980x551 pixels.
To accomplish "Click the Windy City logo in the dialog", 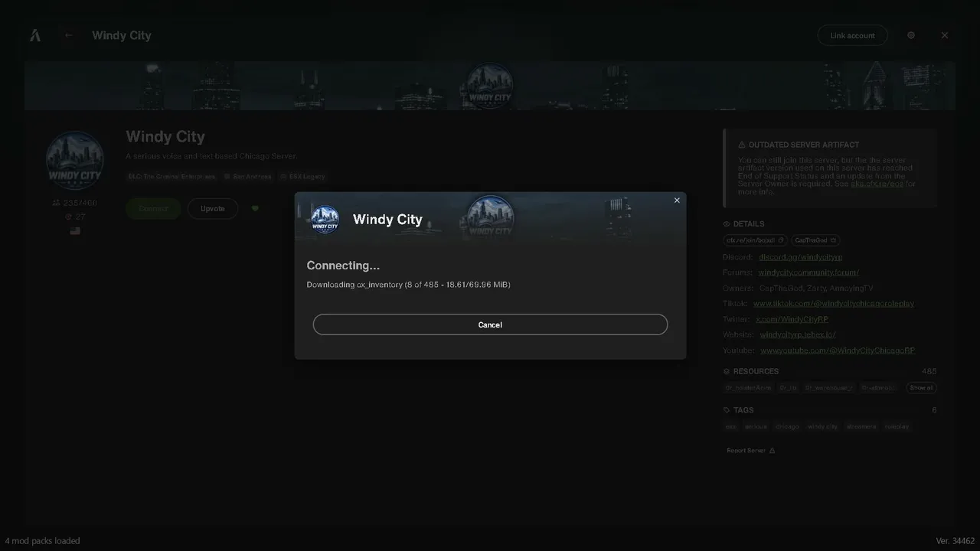I will pyautogui.click(x=325, y=220).
